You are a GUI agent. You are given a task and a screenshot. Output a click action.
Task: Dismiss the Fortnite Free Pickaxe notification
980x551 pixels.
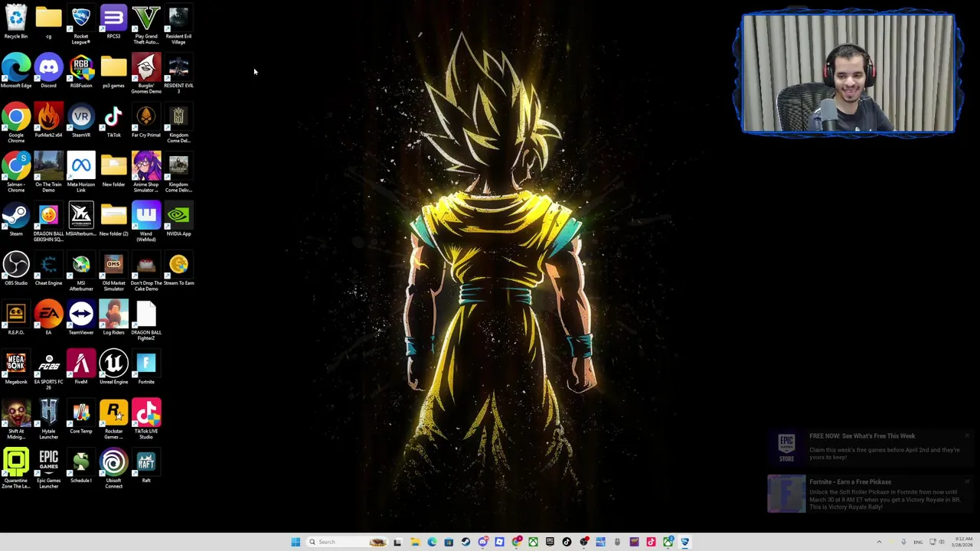tap(967, 481)
